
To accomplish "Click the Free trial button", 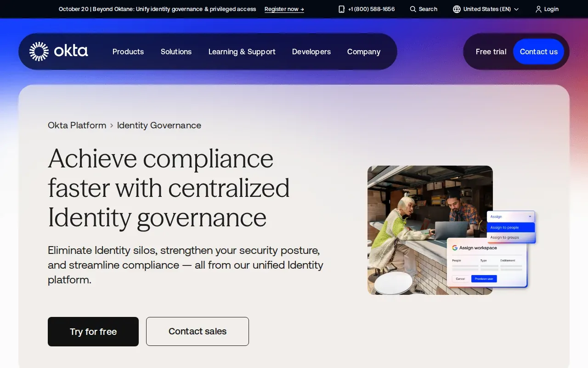I will 491,52.
